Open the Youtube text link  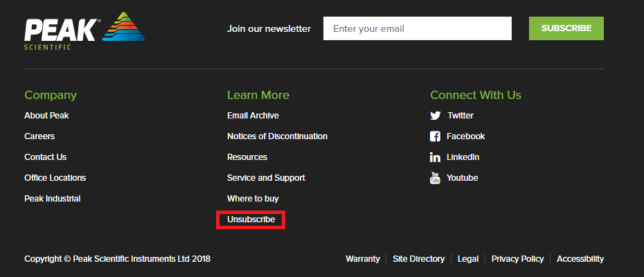click(x=463, y=178)
